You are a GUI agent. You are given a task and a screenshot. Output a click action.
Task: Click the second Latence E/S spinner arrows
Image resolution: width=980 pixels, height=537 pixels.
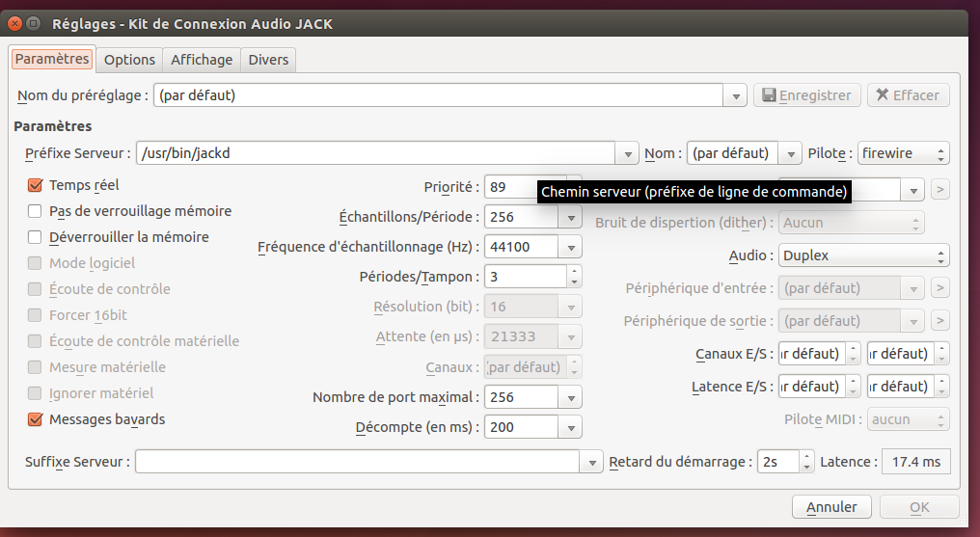click(941, 387)
